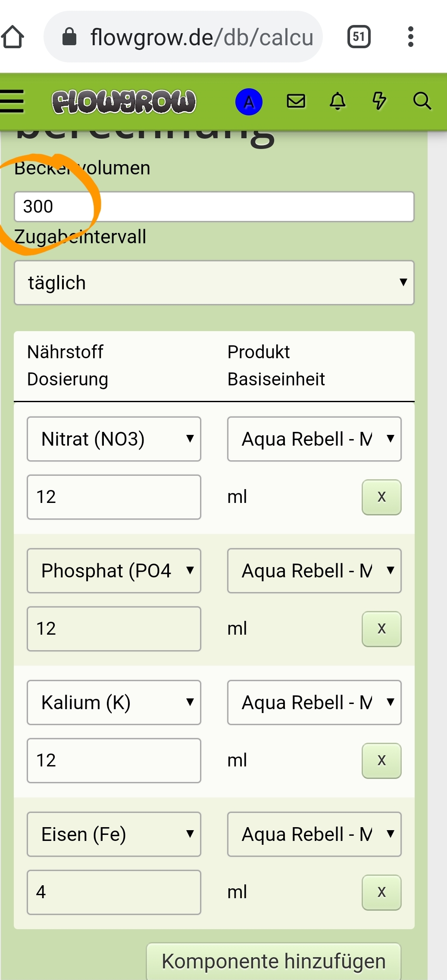Viewport: 447px width, 980px height.
Task: Open the mail inbox envelope icon
Action: (x=296, y=101)
